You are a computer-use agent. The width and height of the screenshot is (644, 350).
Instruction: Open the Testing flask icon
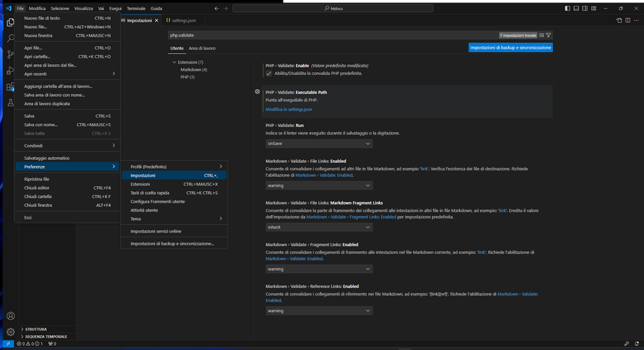coord(10,103)
